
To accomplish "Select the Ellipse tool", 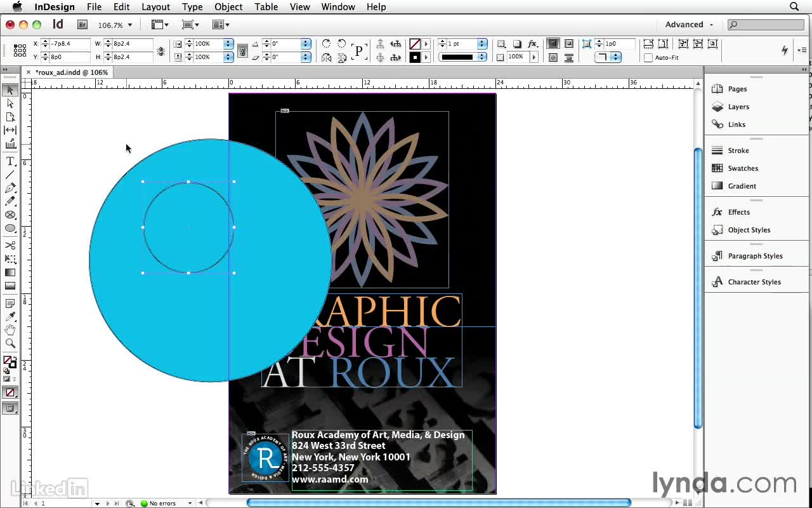I will click(10, 228).
